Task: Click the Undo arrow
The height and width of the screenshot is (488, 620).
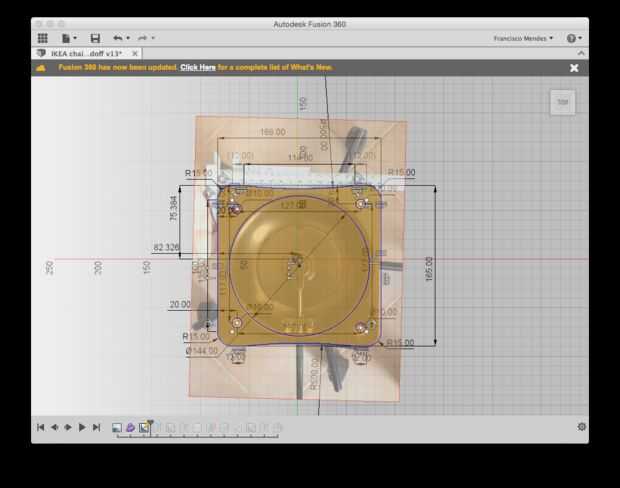Action: point(118,38)
